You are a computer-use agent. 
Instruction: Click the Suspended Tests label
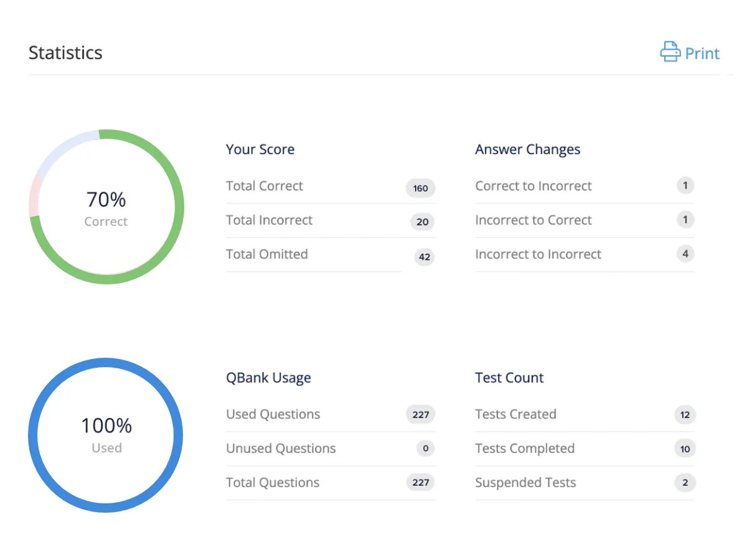pos(525,483)
